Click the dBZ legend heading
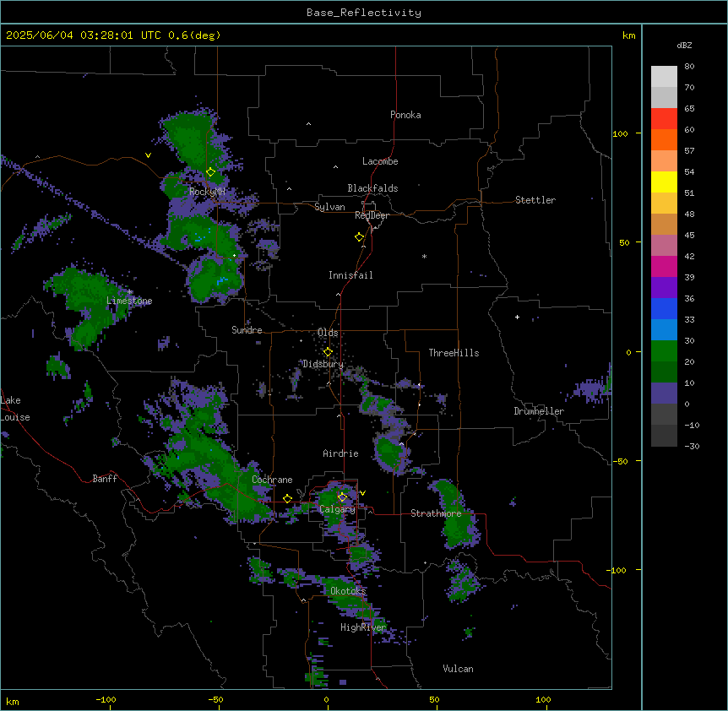 [x=684, y=45]
